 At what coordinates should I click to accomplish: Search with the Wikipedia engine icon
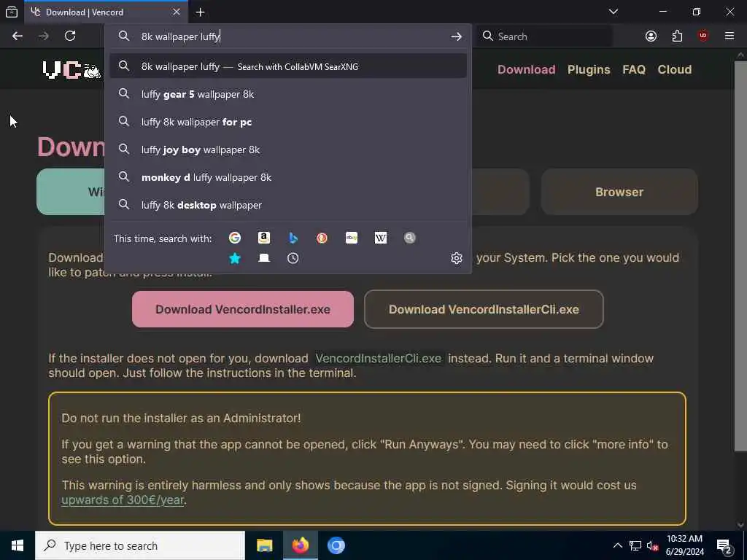[x=381, y=238]
